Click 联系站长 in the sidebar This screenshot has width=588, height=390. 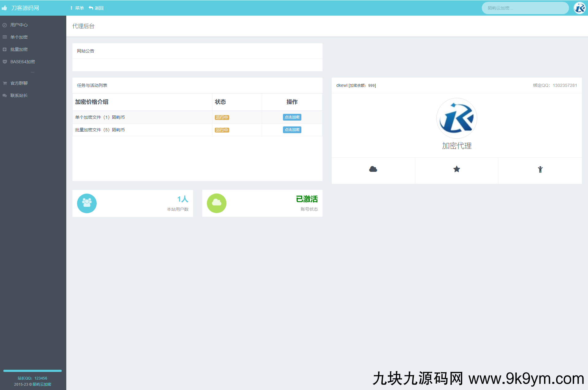point(19,95)
